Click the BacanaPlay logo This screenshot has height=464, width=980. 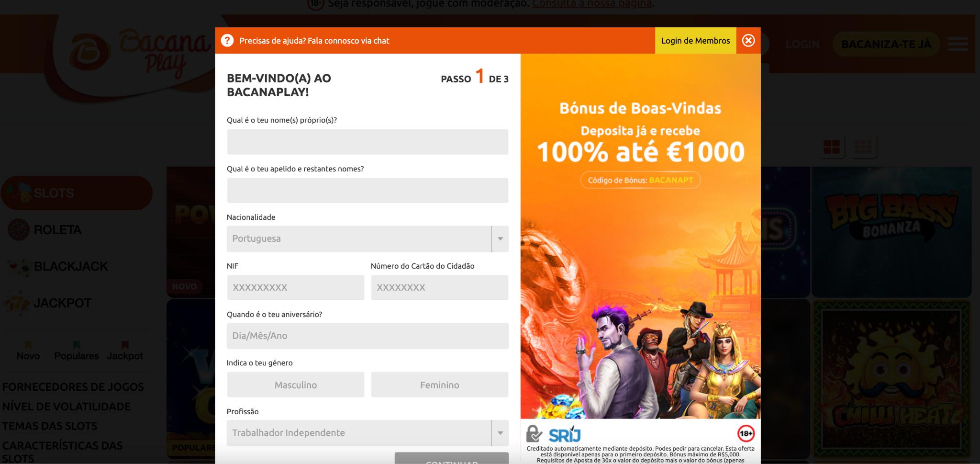(140, 54)
